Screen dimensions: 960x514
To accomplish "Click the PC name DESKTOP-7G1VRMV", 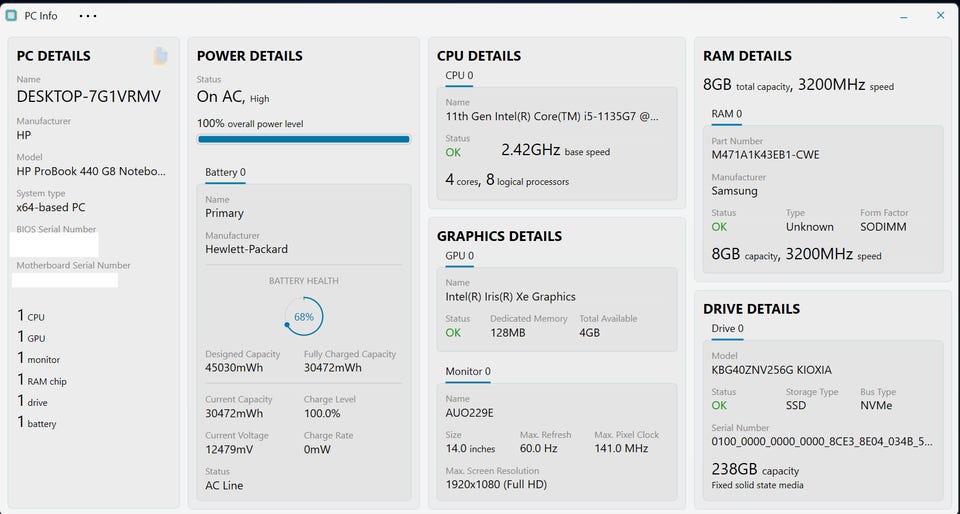I will (x=88, y=96).
